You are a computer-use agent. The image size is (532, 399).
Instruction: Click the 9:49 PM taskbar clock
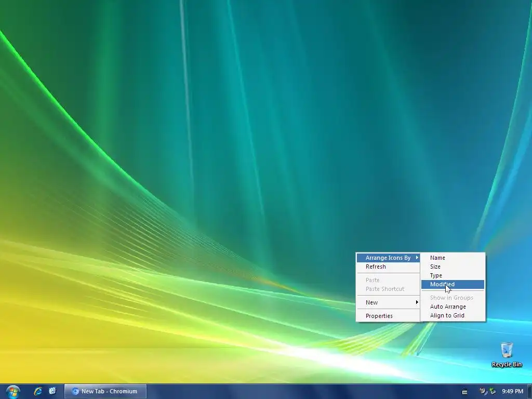513,391
